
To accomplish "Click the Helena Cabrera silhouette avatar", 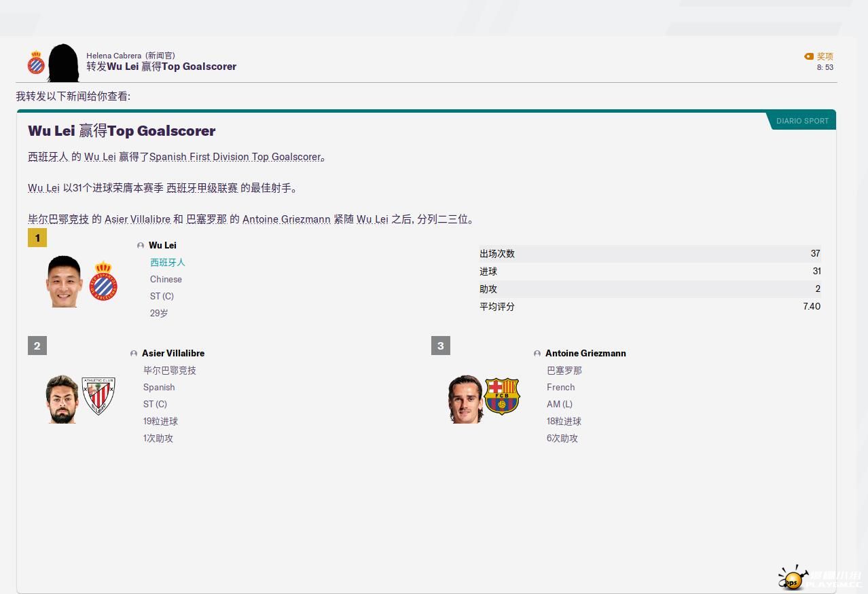I will (x=63, y=63).
